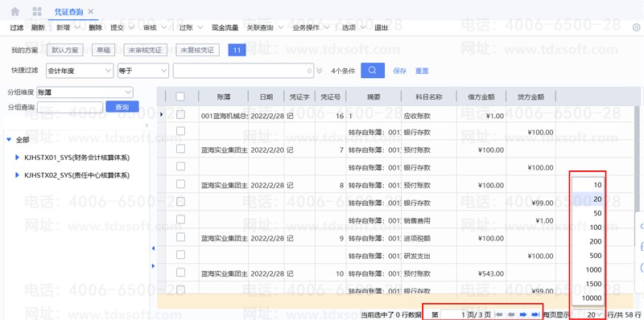
Task: Go to the previous page arrow
Action: pos(511,314)
